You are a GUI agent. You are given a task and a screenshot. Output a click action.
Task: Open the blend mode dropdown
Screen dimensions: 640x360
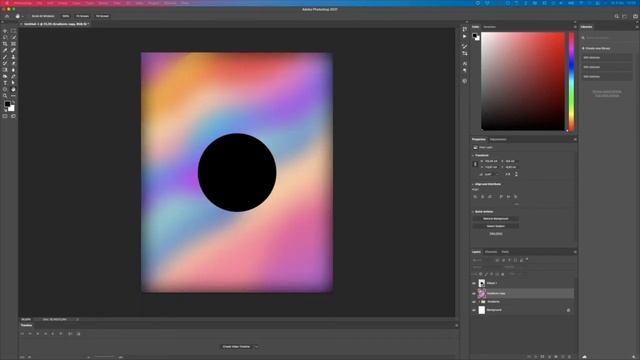pyautogui.click(x=487, y=267)
